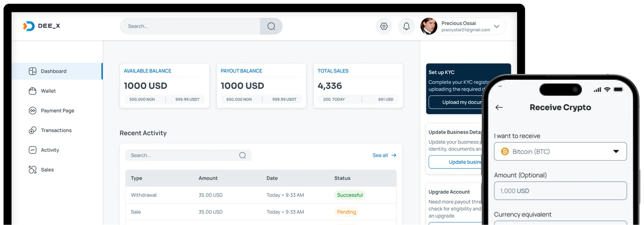Click the Total Sales 4,336 value

[x=330, y=86]
